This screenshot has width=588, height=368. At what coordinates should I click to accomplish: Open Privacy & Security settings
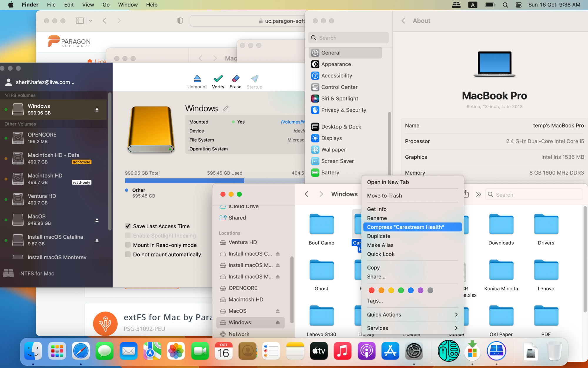tap(343, 110)
